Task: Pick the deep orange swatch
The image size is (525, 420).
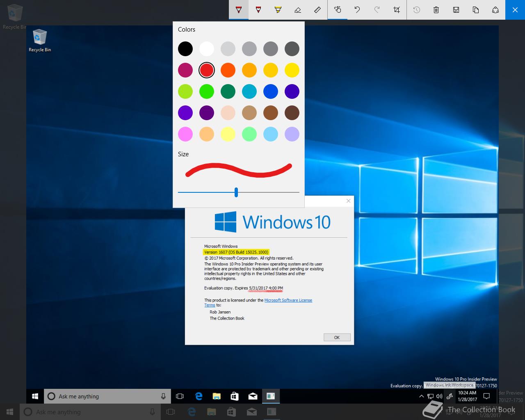Action: (x=228, y=70)
